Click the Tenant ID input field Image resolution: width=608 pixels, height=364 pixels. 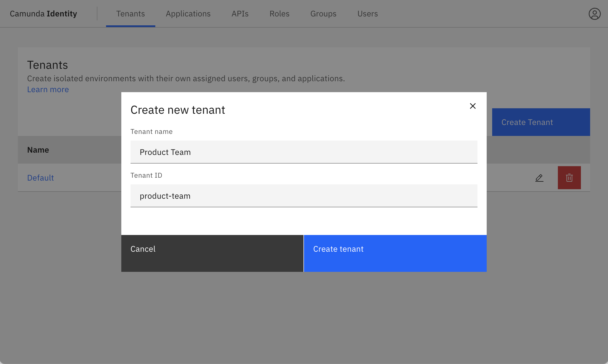coord(304,196)
